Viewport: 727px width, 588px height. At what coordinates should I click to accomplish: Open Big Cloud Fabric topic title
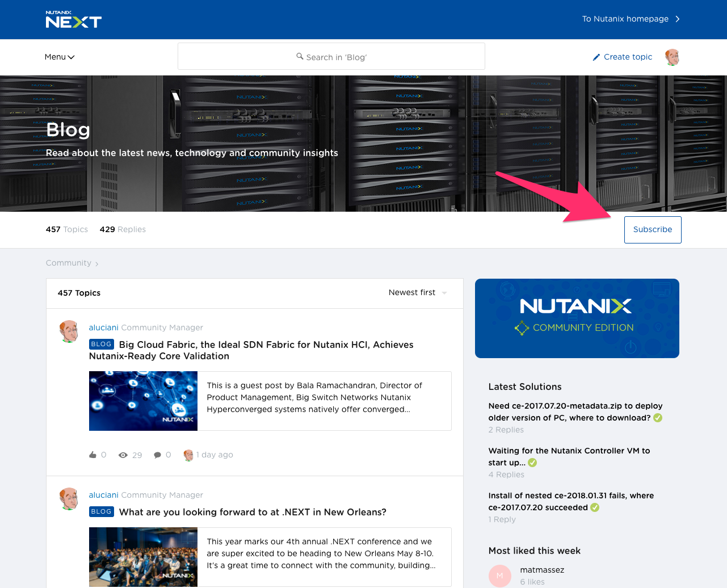(251, 350)
